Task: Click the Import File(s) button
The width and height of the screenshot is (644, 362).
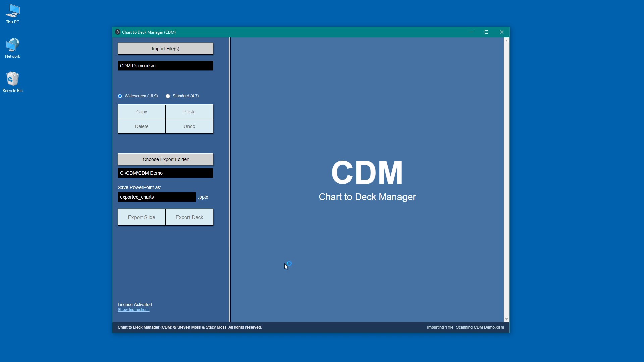Action: 165,49
